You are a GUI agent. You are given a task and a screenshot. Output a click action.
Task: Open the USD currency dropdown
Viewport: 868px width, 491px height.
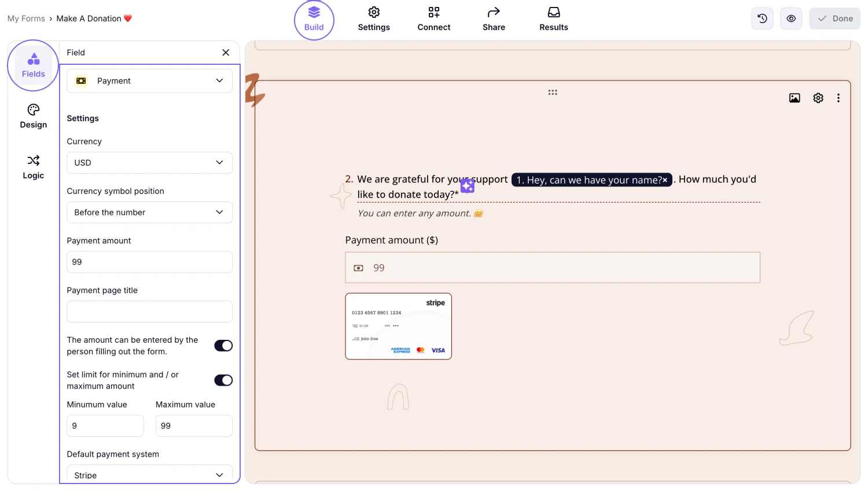click(149, 163)
